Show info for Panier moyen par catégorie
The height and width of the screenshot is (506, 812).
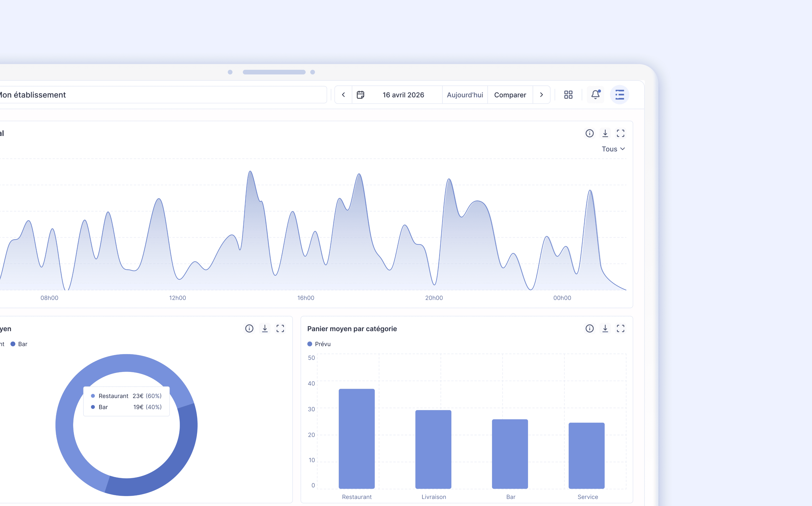coord(589,328)
